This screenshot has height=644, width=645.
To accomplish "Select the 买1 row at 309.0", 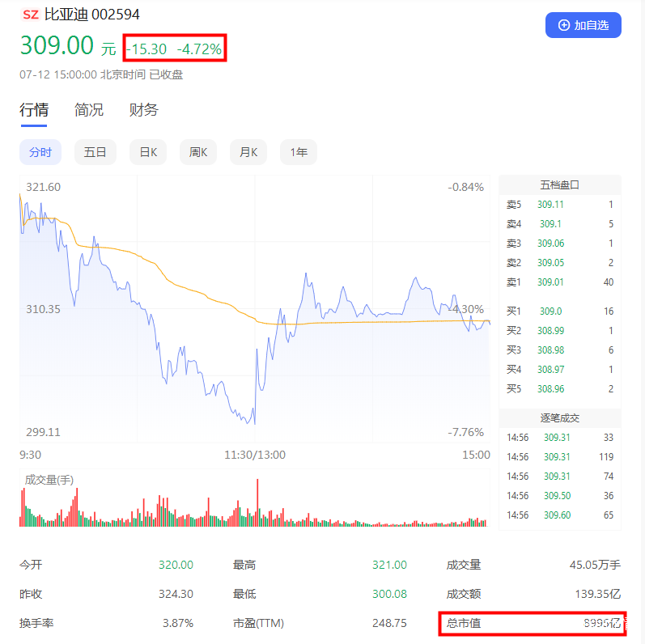I will pos(559,311).
